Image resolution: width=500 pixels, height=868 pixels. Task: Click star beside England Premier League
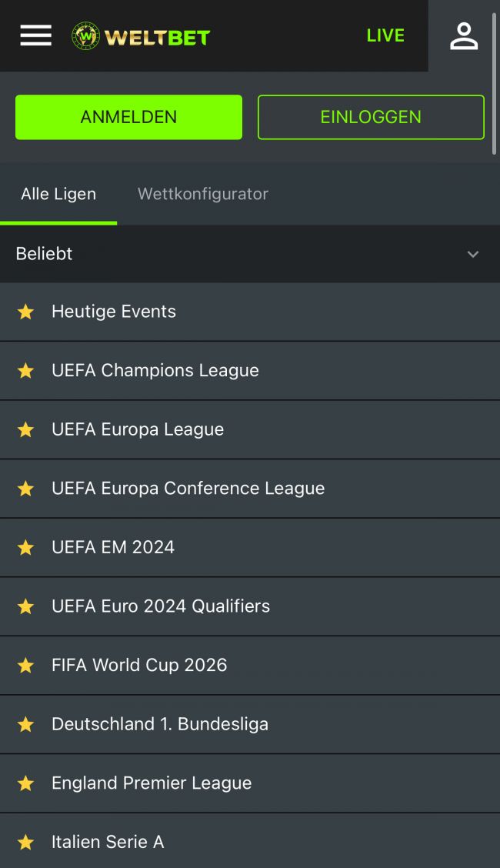point(26,783)
